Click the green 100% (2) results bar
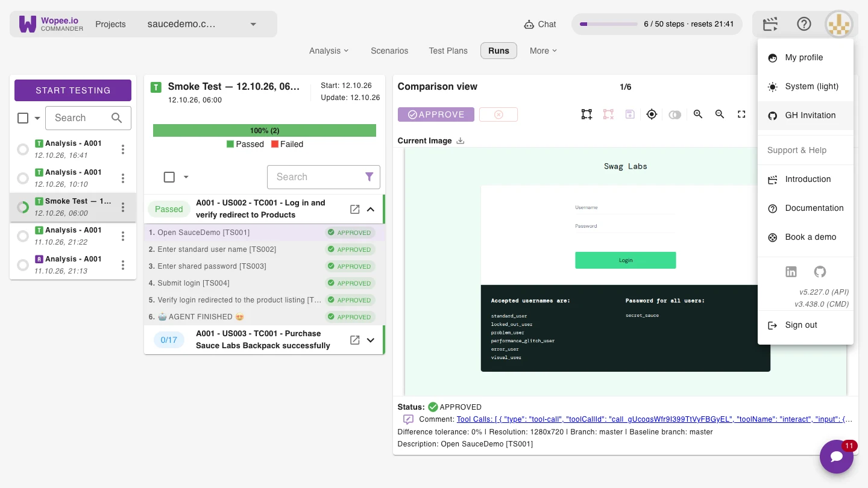 [x=265, y=130]
